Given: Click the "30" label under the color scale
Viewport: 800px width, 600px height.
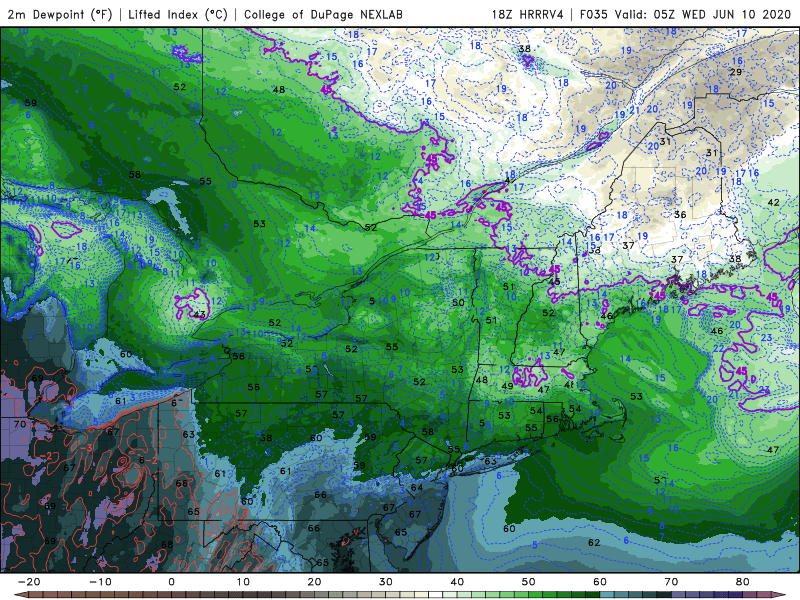Looking at the screenshot, I should [x=386, y=582].
